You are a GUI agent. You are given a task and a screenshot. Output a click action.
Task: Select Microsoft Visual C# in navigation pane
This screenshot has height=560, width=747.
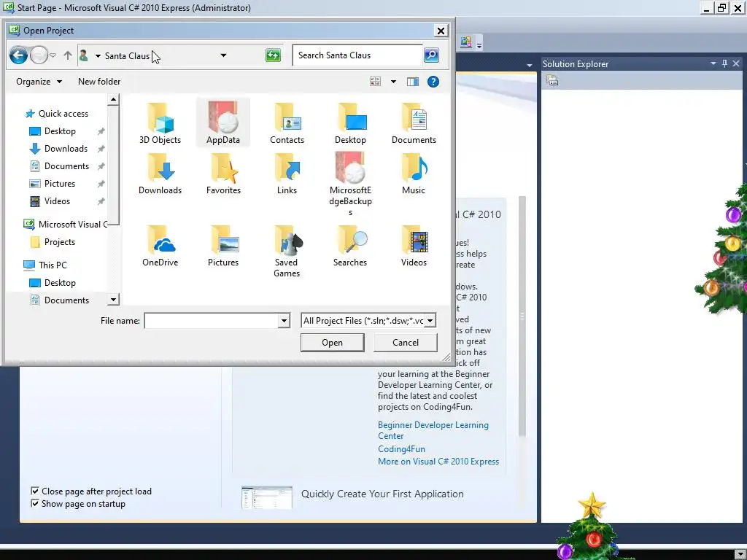pyautogui.click(x=65, y=224)
